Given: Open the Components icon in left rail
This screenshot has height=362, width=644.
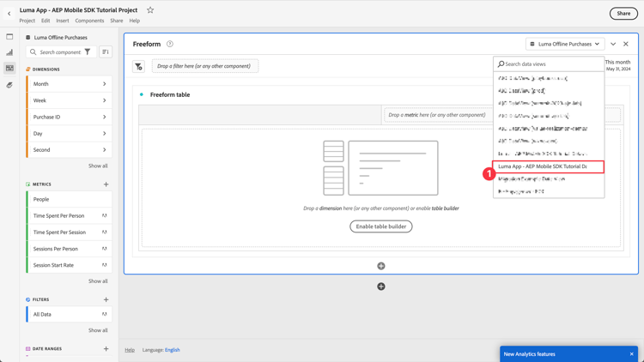Looking at the screenshot, I should click(x=9, y=68).
